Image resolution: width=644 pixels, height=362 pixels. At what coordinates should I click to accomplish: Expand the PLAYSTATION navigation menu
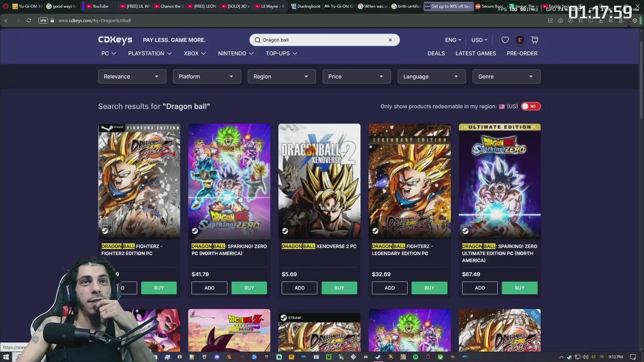pyautogui.click(x=150, y=53)
